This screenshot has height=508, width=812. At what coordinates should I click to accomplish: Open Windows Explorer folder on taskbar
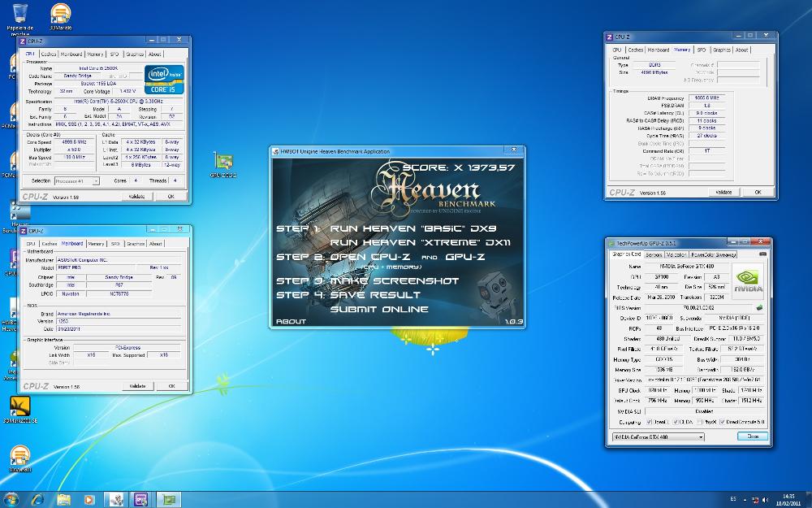[x=63, y=500]
